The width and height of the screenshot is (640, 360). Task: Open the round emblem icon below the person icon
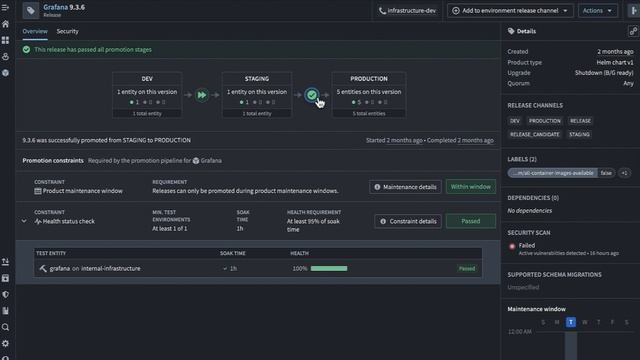[x=5, y=73]
